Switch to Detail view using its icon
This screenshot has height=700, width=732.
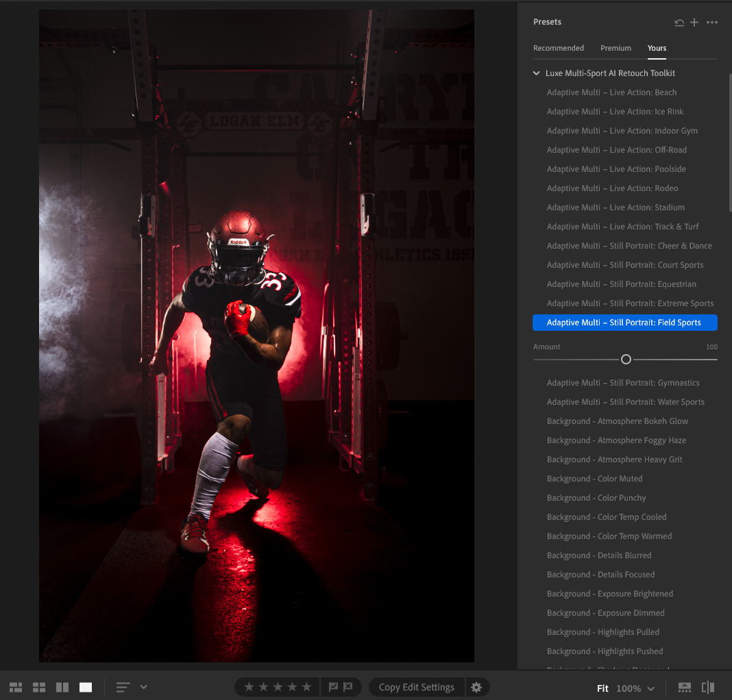pyautogui.click(x=85, y=687)
